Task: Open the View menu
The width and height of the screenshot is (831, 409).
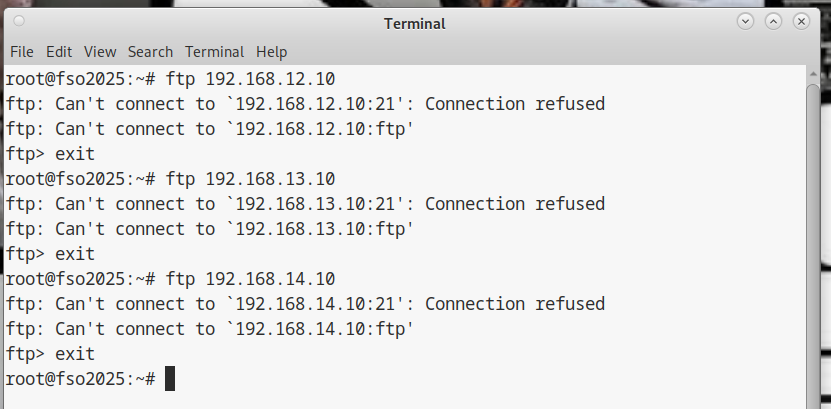Action: [100, 52]
